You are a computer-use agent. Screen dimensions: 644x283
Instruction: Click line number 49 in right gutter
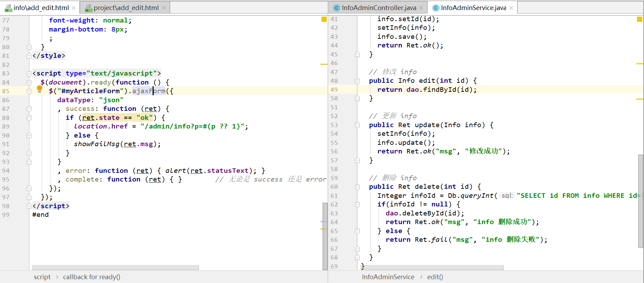(x=334, y=90)
